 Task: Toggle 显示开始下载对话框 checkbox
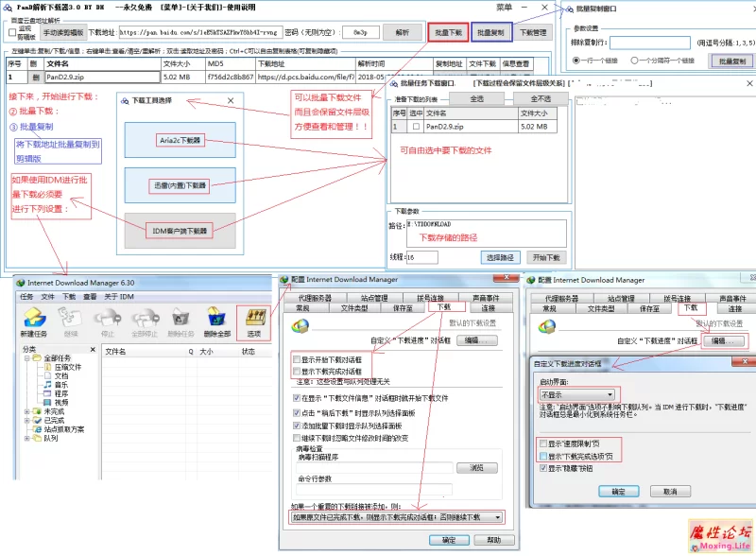click(297, 359)
